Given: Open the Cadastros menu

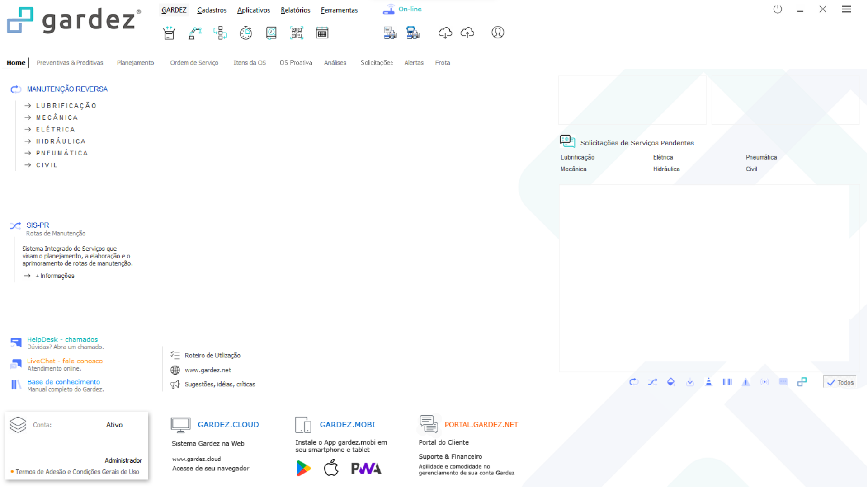Looking at the screenshot, I should pyautogui.click(x=212, y=10).
